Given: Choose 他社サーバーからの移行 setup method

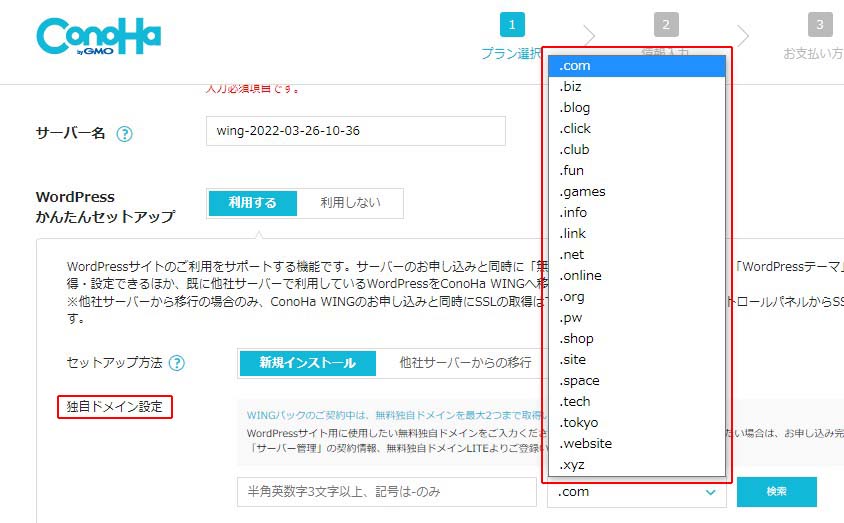Looking at the screenshot, I should click(x=465, y=363).
